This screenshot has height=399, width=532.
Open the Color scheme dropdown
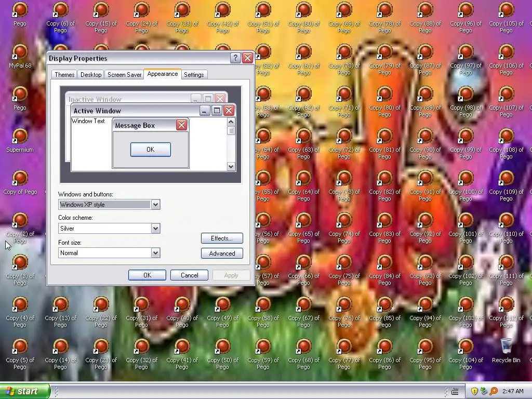tap(155, 229)
